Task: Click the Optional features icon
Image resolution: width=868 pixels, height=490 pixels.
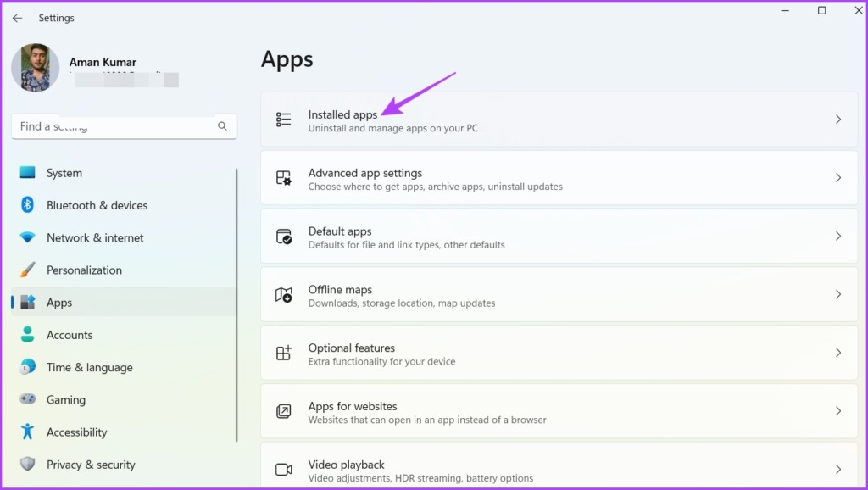Action: (x=282, y=354)
